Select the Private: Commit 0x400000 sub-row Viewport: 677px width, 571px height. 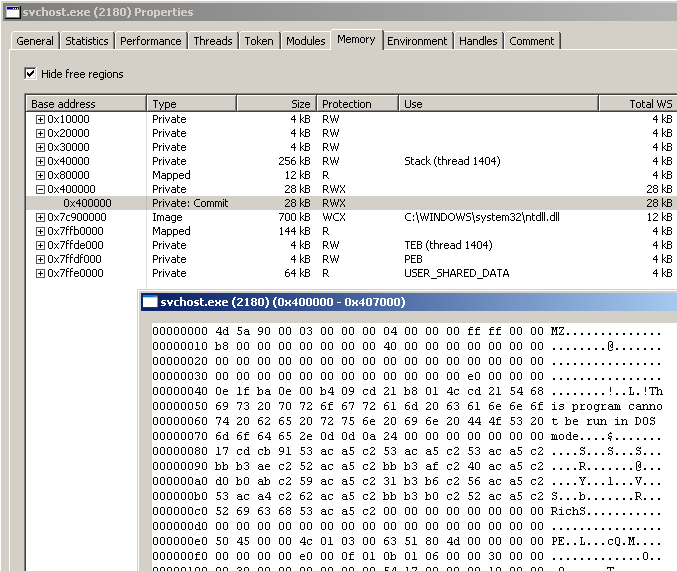tap(351, 203)
